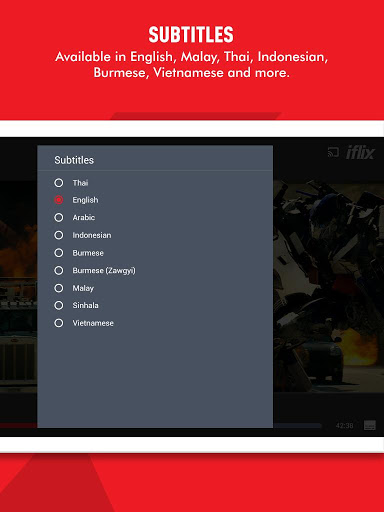Image resolution: width=384 pixels, height=512 pixels.
Task: Tap the Chromecast cast icon
Action: point(333,152)
